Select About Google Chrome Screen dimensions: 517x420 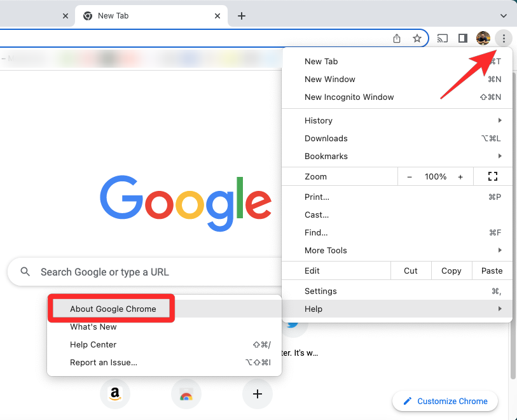113,309
